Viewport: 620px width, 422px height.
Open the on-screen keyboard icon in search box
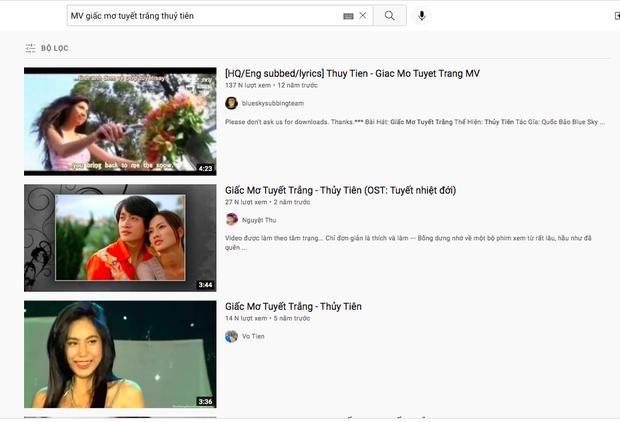tap(348, 16)
